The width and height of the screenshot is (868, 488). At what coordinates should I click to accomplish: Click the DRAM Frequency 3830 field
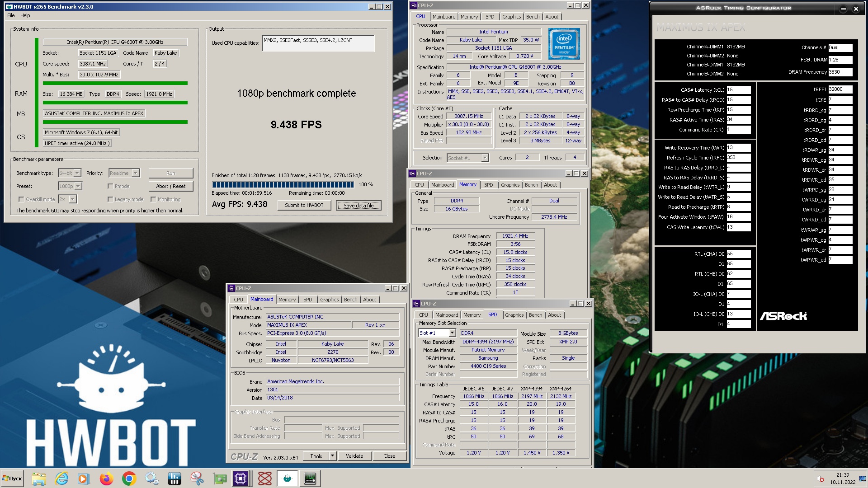pos(840,72)
